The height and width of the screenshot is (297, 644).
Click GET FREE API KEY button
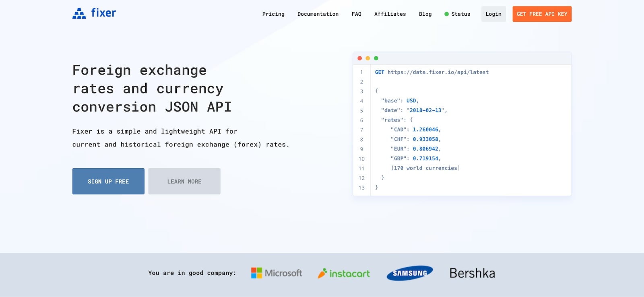click(542, 14)
